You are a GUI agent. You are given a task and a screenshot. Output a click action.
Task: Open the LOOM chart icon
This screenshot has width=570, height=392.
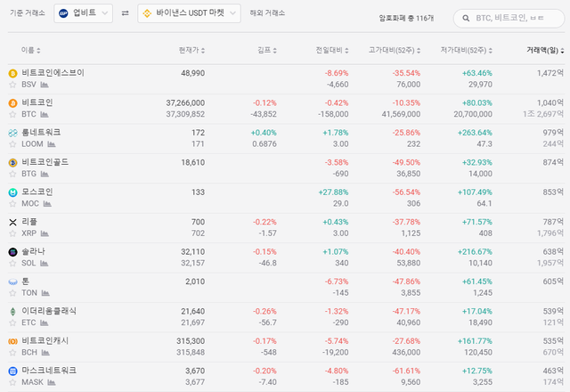52,144
